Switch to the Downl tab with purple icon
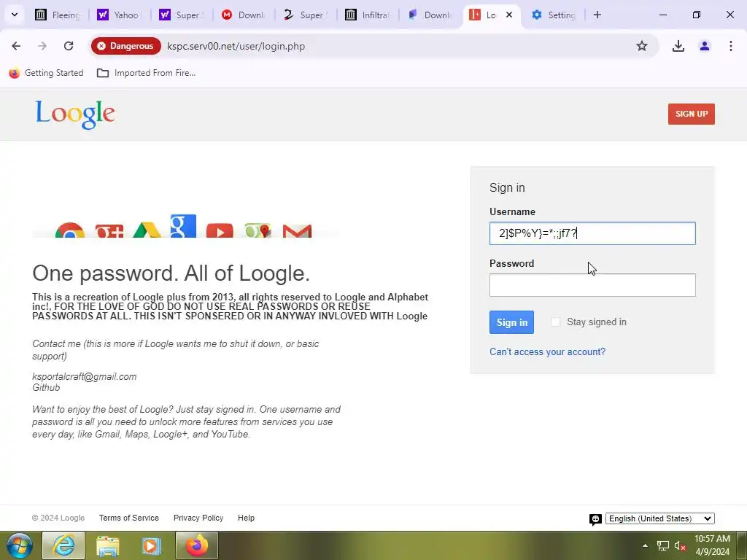Image resolution: width=747 pixels, height=560 pixels. tap(429, 15)
